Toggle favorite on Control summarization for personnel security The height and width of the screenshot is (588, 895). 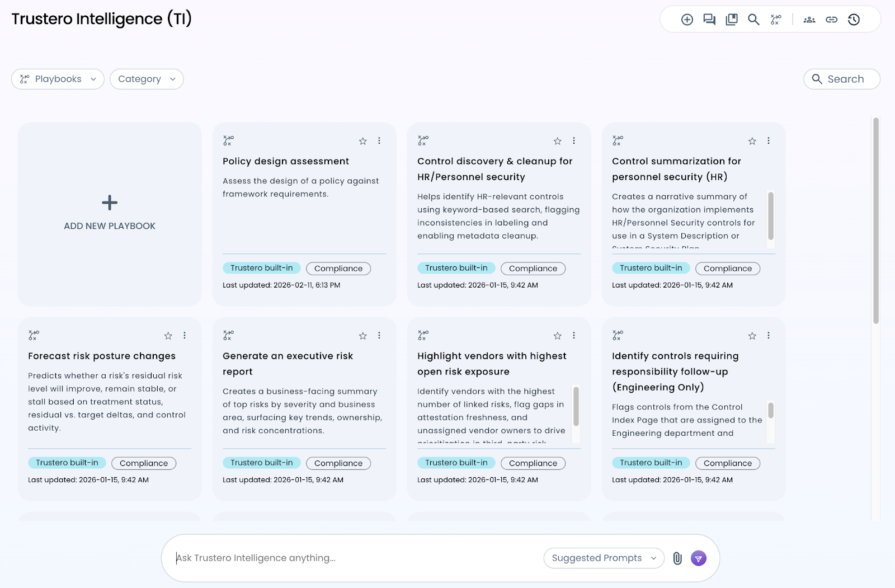coord(752,141)
